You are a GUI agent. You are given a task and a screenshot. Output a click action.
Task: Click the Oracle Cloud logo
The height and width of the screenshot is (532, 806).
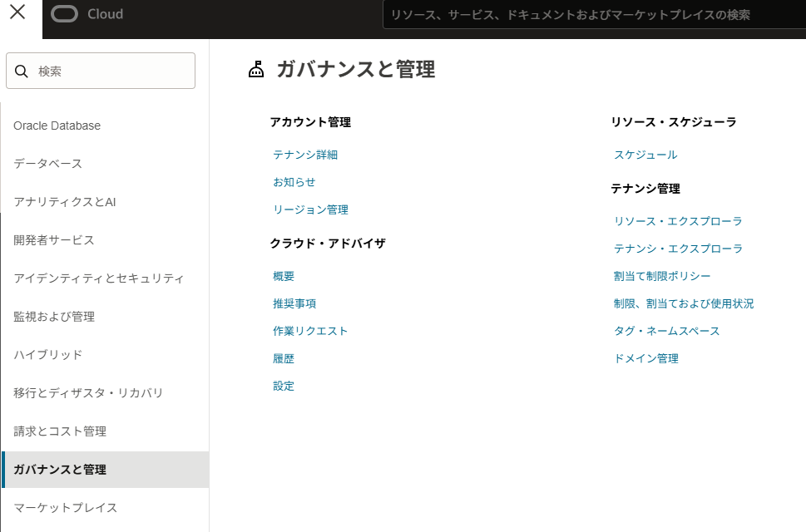(x=64, y=14)
